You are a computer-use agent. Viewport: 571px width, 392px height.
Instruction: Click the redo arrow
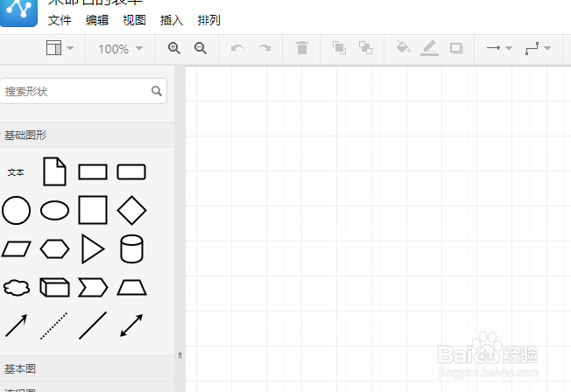264,48
